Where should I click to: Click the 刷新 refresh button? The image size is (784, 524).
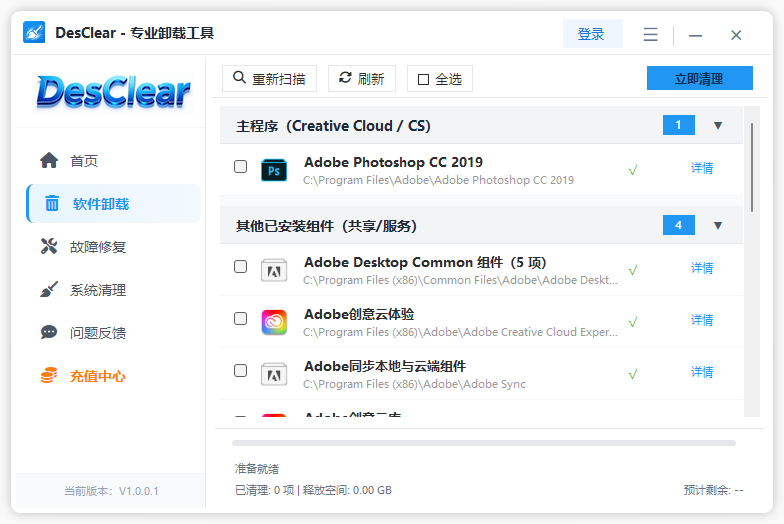point(362,78)
